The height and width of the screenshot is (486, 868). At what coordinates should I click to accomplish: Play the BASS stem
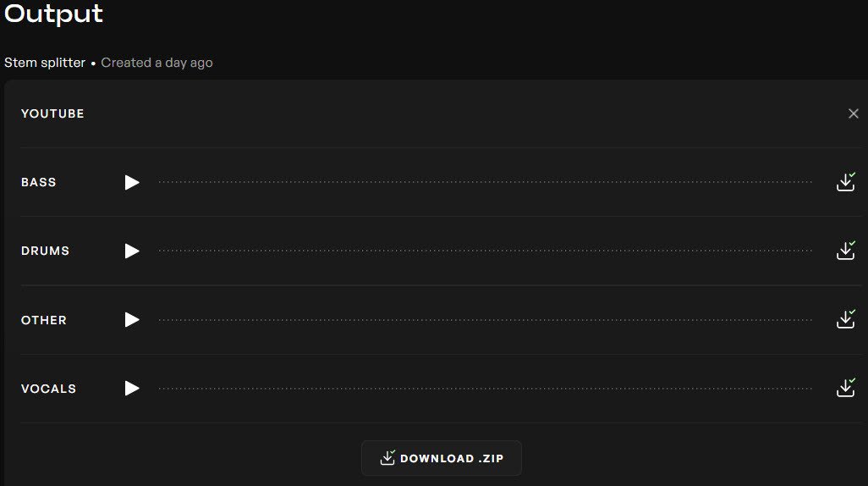pyautogui.click(x=132, y=182)
